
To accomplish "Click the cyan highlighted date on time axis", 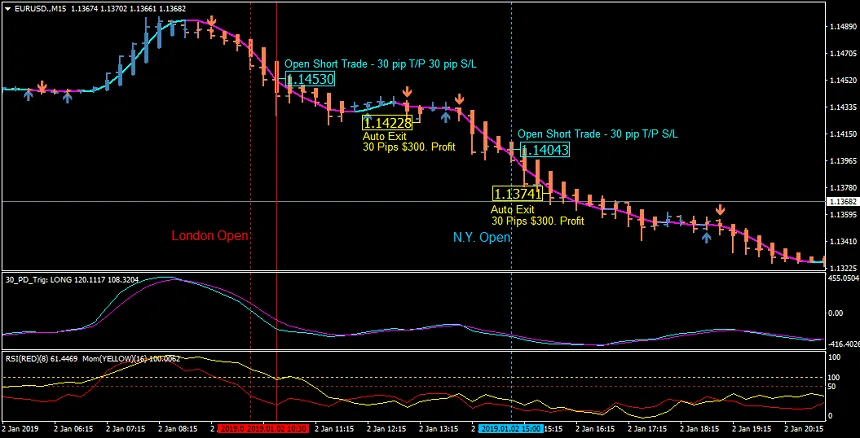I will 511,428.
